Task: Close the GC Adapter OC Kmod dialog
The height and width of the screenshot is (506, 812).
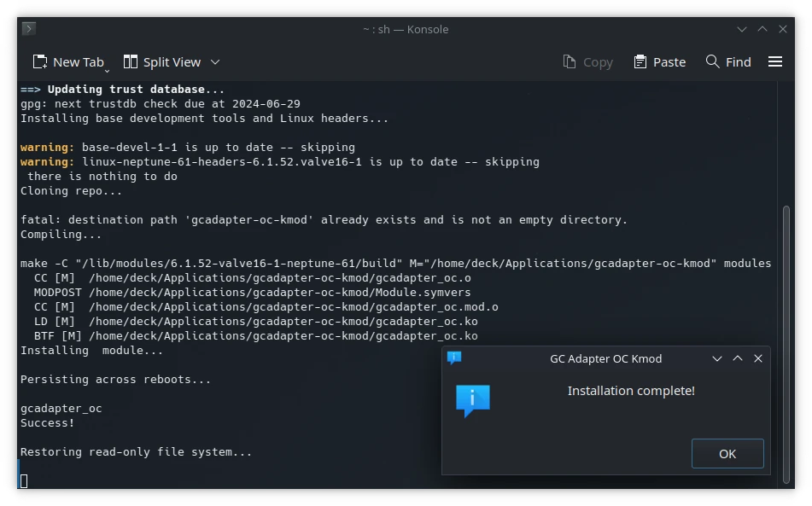Action: point(758,358)
